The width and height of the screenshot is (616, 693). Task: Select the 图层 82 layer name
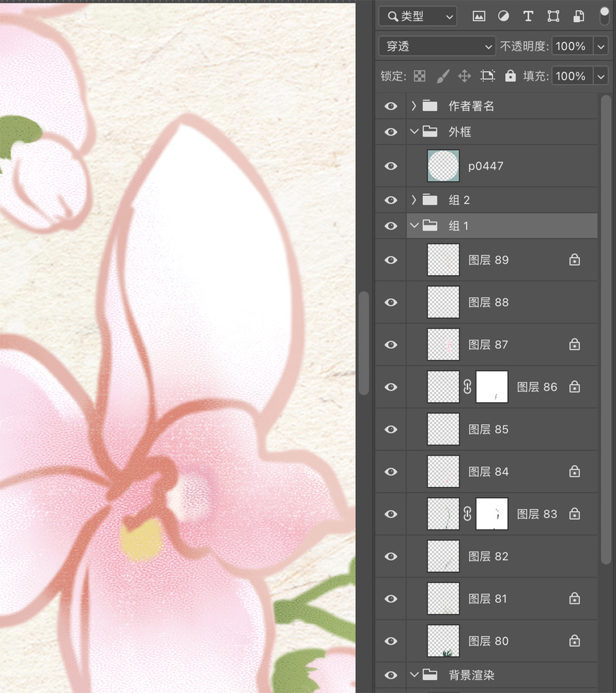tap(488, 556)
